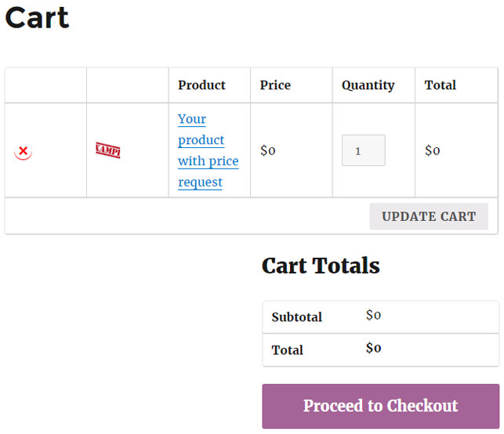Click the Total column header
The height and width of the screenshot is (434, 504).
click(441, 85)
